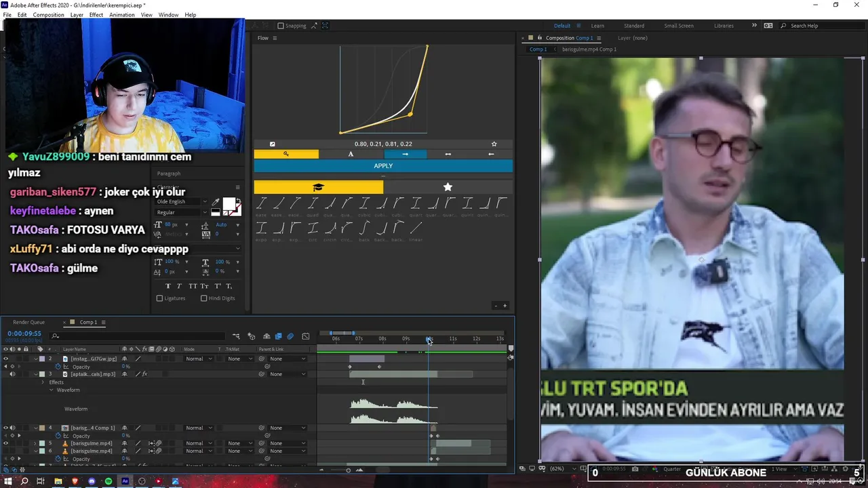Choose the double-arrow direction in Flow
This screenshot has width=868, height=488.
point(448,154)
